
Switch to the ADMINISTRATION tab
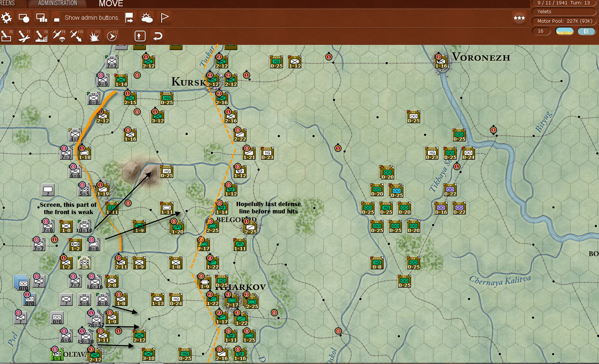(x=58, y=3)
